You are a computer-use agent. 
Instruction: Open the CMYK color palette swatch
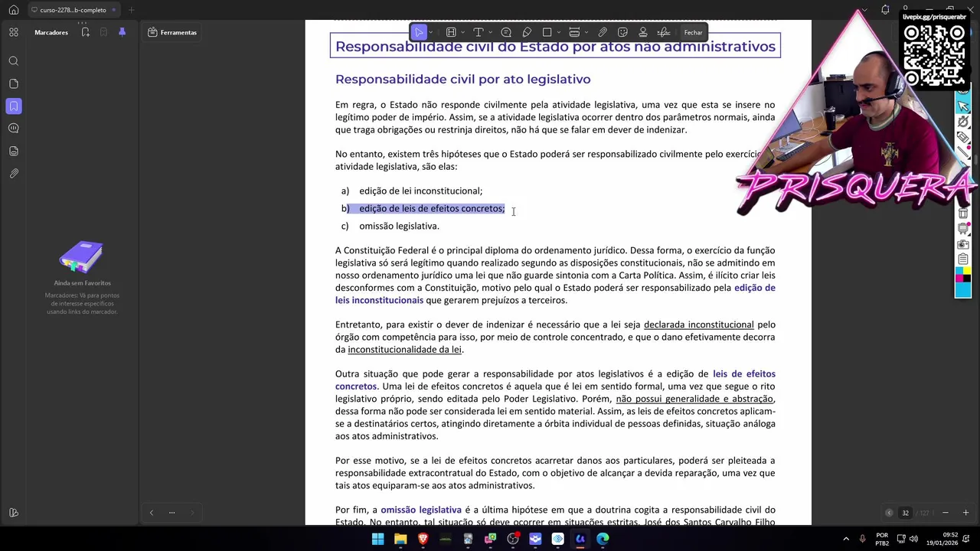pos(963,273)
